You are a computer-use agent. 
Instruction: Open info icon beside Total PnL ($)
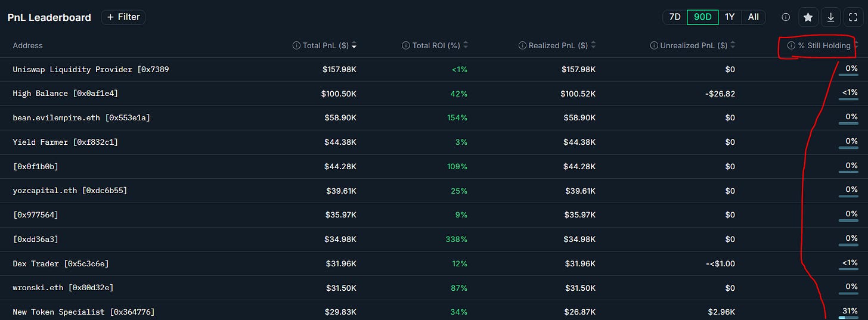[x=296, y=46]
